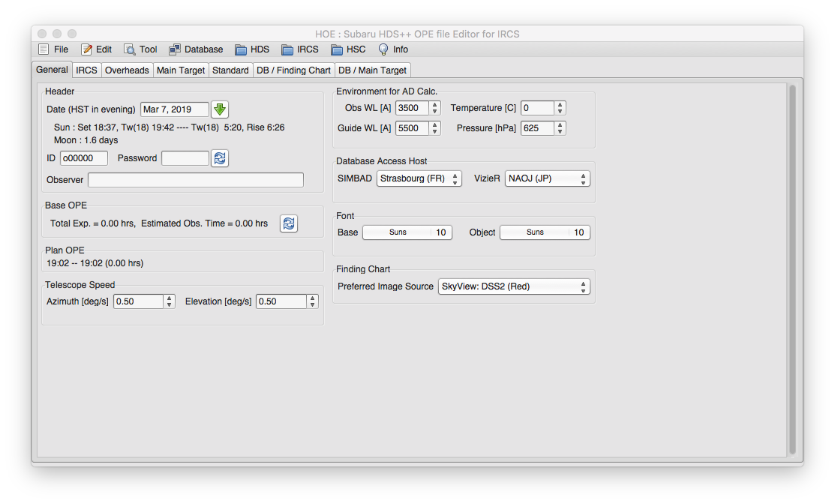Open the HSC folder menu
This screenshot has height=504, width=835.
click(x=348, y=49)
